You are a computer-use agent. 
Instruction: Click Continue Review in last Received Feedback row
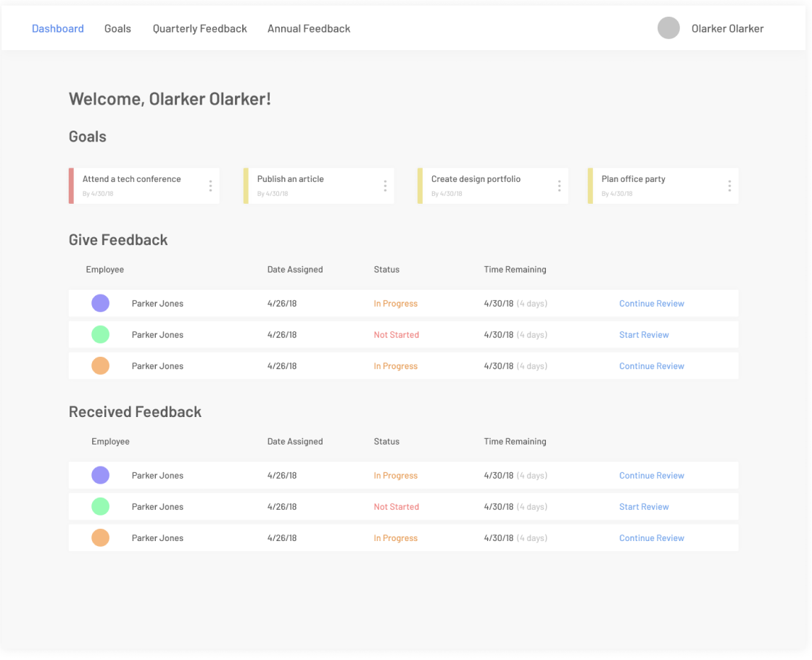coord(652,537)
